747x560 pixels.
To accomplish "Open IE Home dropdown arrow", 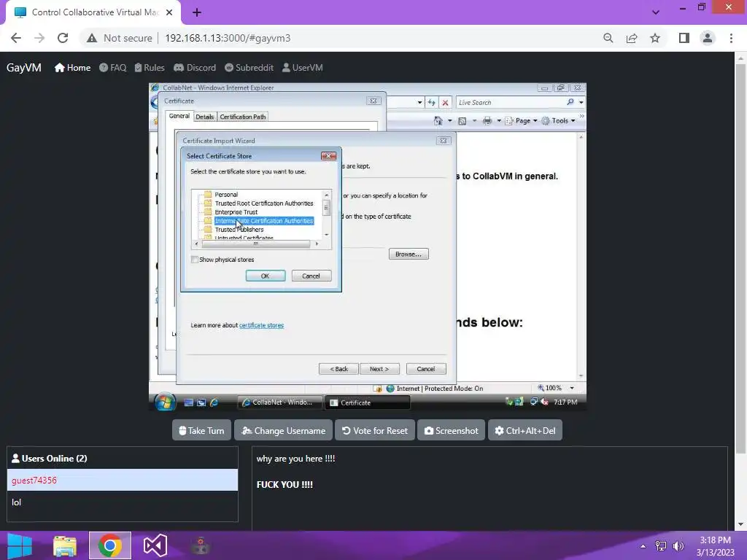I will (x=449, y=121).
